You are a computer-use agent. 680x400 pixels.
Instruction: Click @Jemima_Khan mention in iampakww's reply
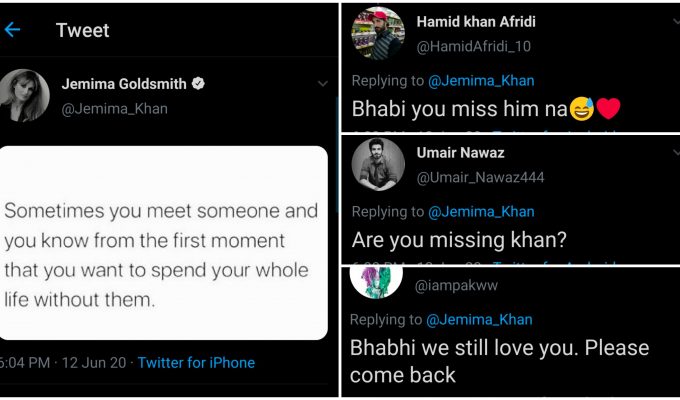pyautogui.click(x=481, y=320)
